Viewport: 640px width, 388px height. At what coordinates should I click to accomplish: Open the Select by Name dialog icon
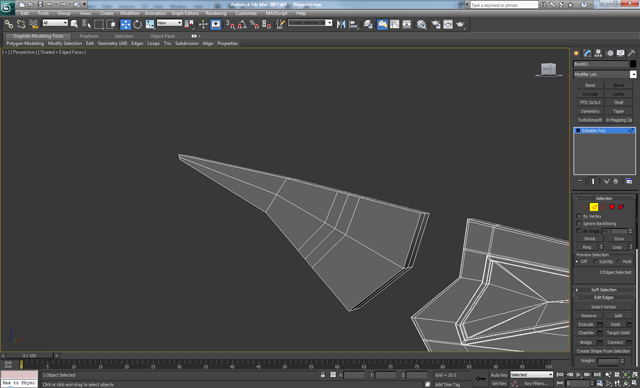pyautogui.click(x=86, y=24)
